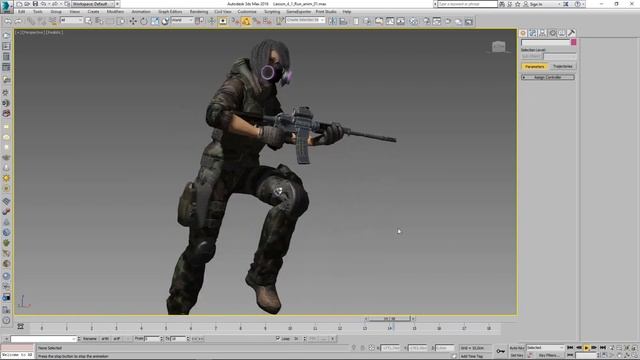Click the From frame input field

[x=151, y=339]
